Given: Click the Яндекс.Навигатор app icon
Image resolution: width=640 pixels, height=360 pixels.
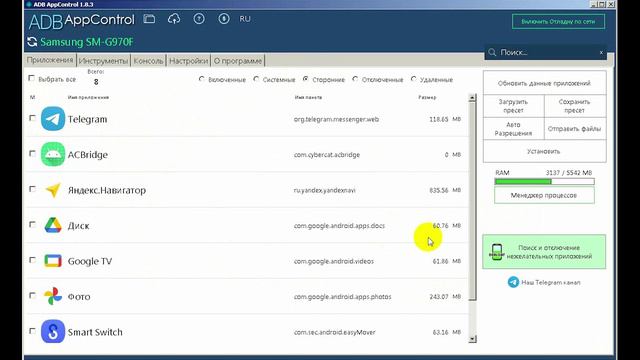Looking at the screenshot, I should click(x=53, y=190).
